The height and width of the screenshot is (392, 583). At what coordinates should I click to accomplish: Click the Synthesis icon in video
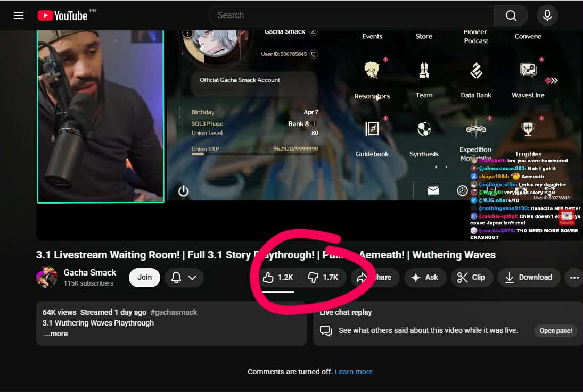424,129
